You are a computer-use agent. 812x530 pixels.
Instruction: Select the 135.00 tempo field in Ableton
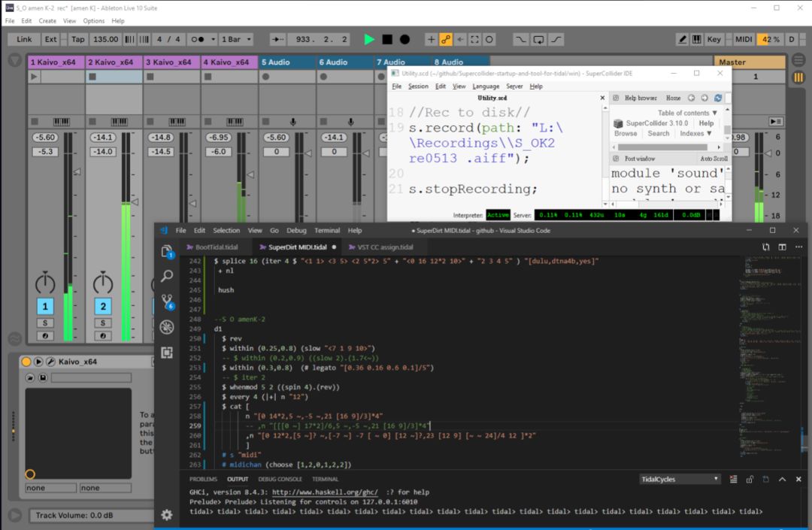coord(106,39)
